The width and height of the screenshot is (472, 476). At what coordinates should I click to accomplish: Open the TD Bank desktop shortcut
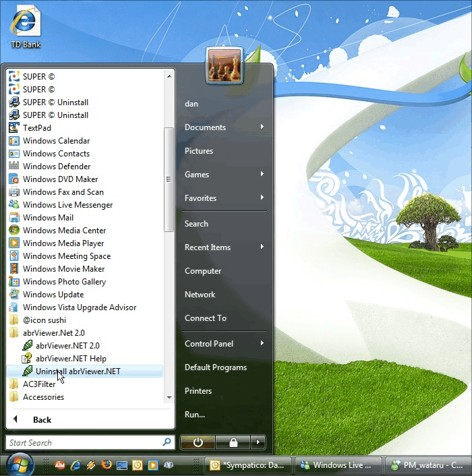[26, 27]
